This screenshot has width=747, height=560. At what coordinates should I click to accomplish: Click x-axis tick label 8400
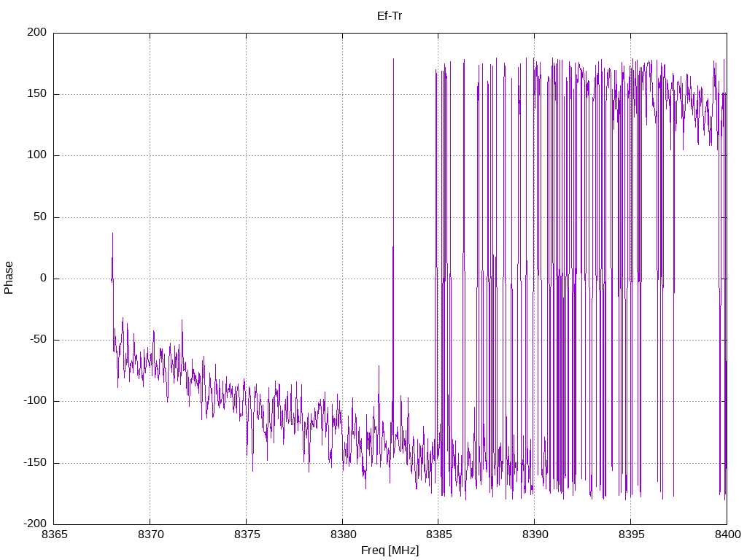pyautogui.click(x=727, y=534)
